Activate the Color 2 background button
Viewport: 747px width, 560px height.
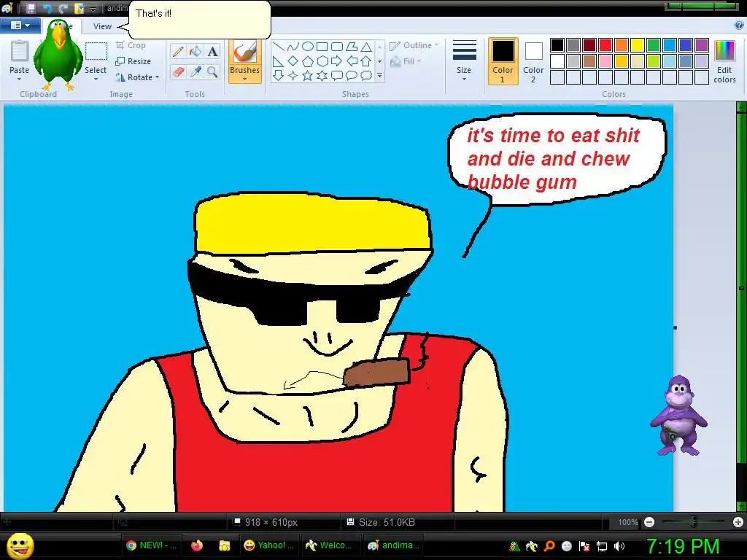[533, 61]
